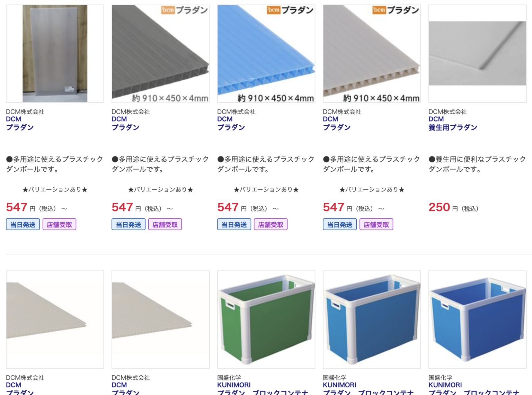The image size is (532, 395).
Task: Click the 当日発送 badge on the blue プラダン sheet
Action: click(x=234, y=224)
